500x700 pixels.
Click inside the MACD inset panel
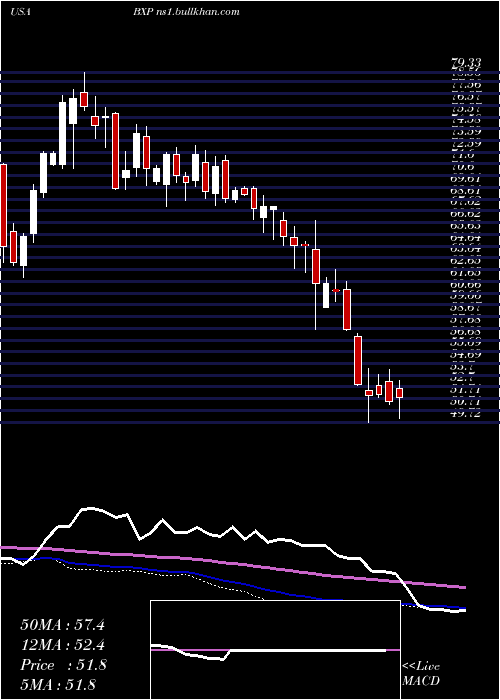pyautogui.click(x=275, y=650)
